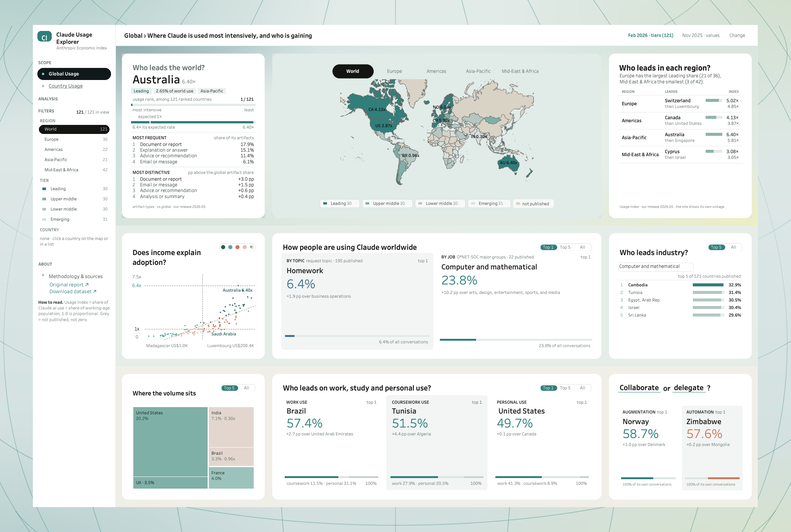Click Top 1 in work study personal panel
Viewport: 791px width, 532px height.
[x=549, y=388]
